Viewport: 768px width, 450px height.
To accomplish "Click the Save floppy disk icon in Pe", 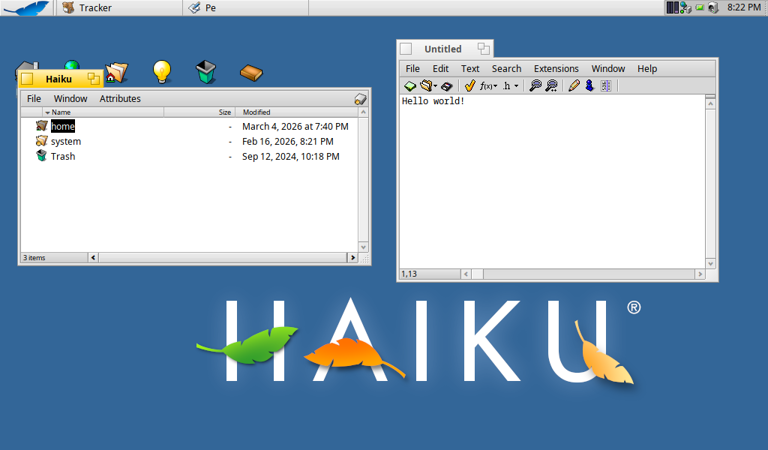I will 446,86.
